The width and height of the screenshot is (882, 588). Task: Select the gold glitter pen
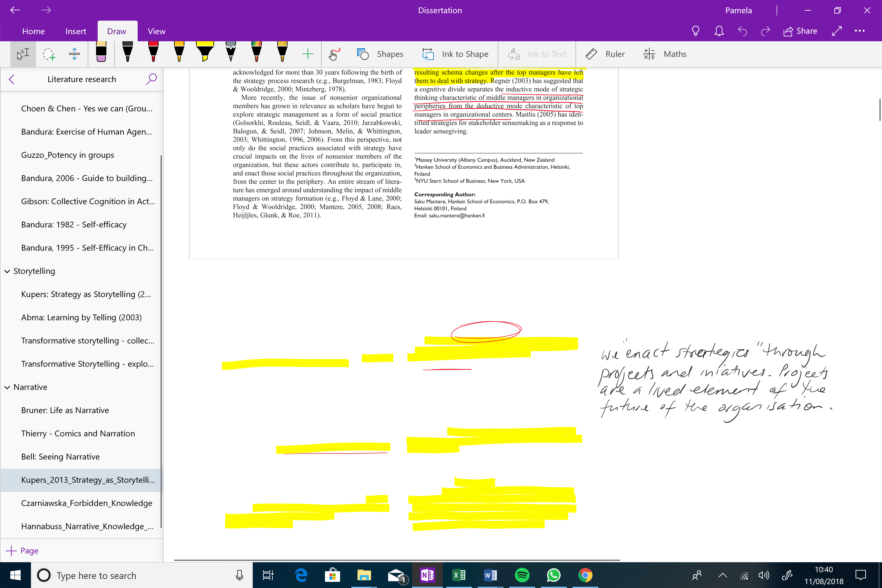coord(282,52)
